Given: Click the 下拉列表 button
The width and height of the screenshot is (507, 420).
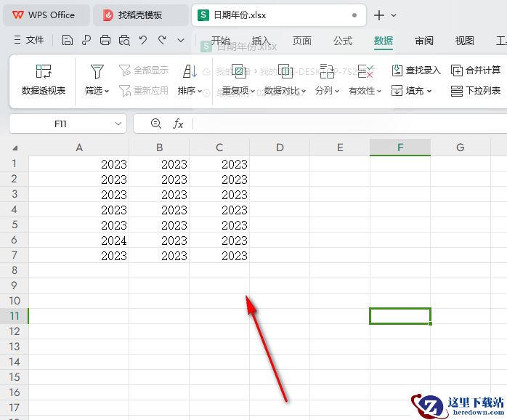Looking at the screenshot, I should 476,91.
